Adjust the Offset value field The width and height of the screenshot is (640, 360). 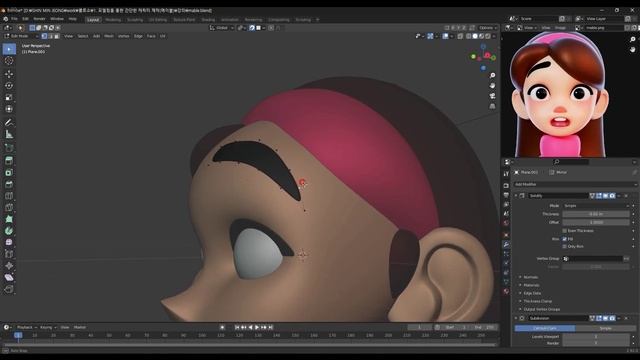tap(596, 222)
